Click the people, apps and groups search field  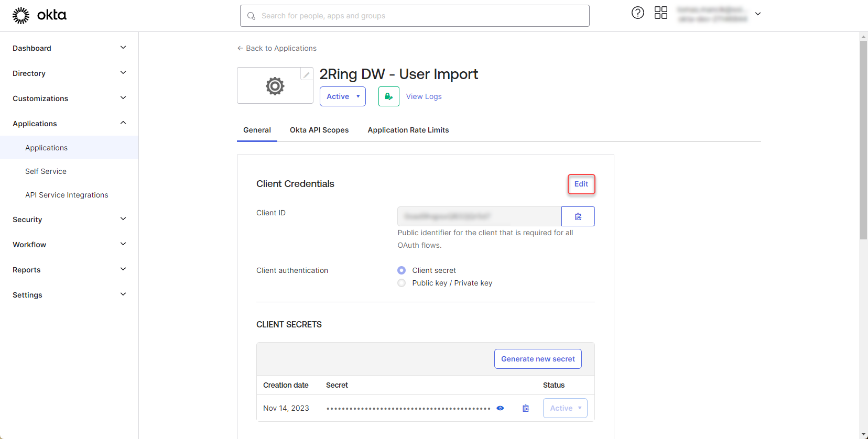[414, 16]
